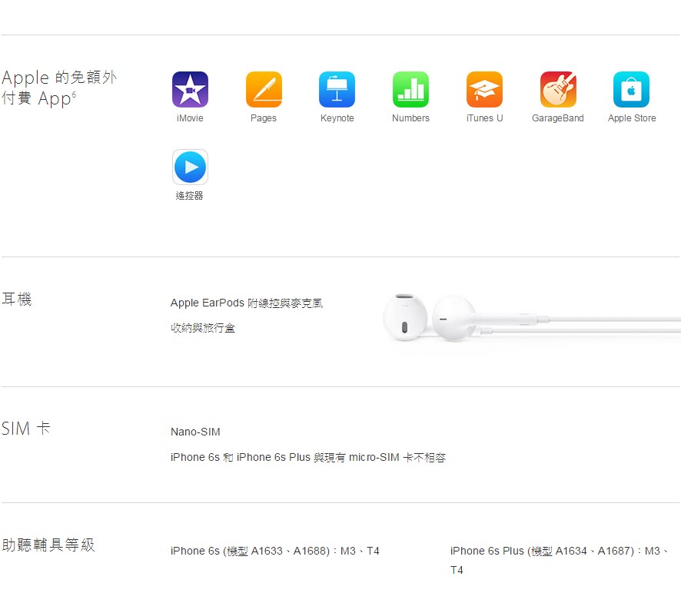This screenshot has height=616, width=681.
Task: Click 'Apple EarPods 附線控與麥克風' text
Action: [246, 303]
